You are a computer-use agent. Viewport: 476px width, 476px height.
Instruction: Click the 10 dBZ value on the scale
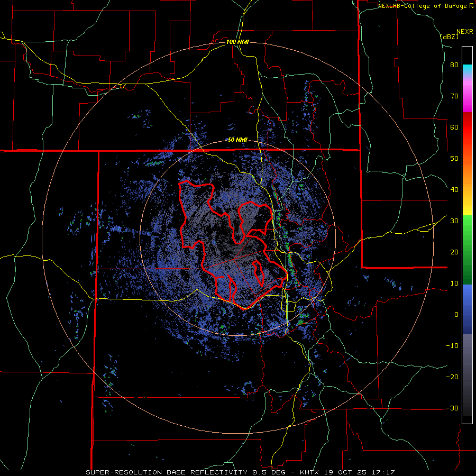454,283
